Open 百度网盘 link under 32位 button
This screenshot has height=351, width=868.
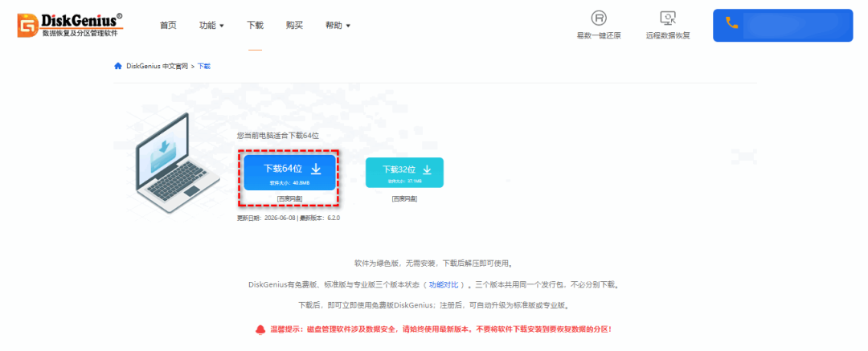click(404, 198)
